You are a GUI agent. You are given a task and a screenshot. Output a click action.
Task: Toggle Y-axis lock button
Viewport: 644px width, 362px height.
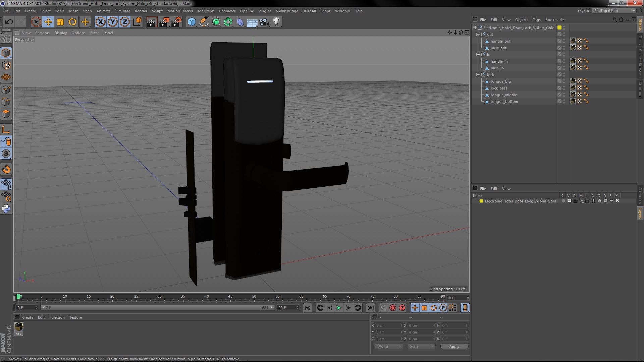pos(113,22)
